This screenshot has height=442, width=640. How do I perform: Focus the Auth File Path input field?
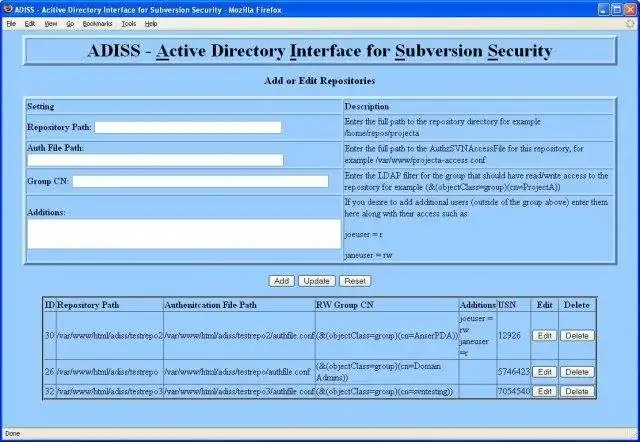(x=155, y=160)
